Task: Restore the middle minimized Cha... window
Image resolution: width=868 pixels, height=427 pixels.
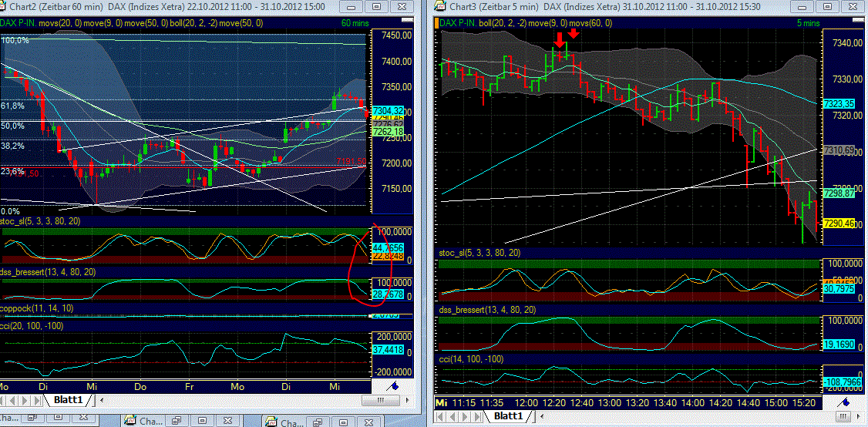Action: [176, 421]
